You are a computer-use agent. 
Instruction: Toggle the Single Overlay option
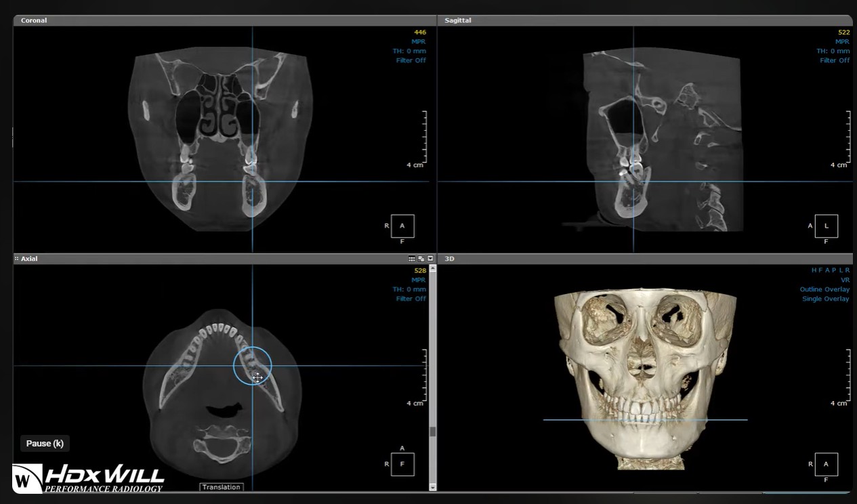click(826, 299)
